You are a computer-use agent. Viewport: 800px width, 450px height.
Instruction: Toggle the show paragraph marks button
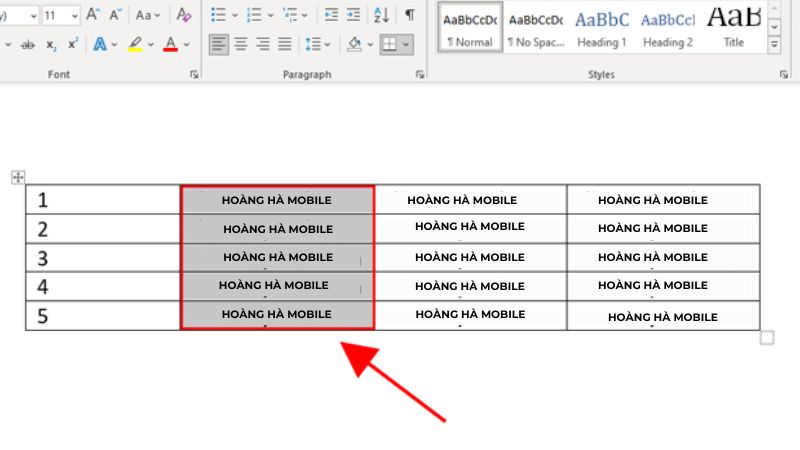(x=410, y=15)
